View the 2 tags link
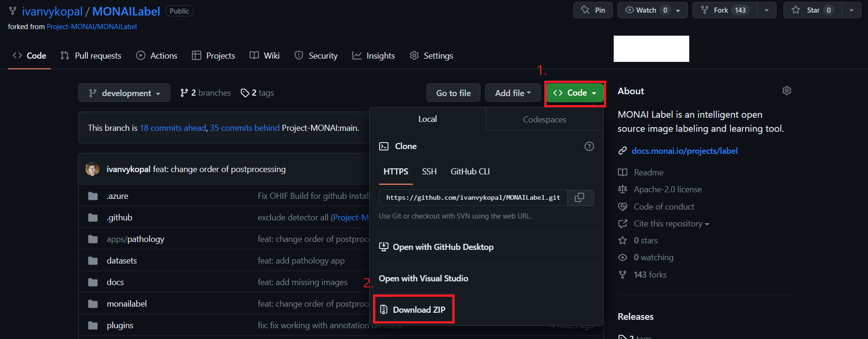The image size is (868, 339). (x=258, y=93)
